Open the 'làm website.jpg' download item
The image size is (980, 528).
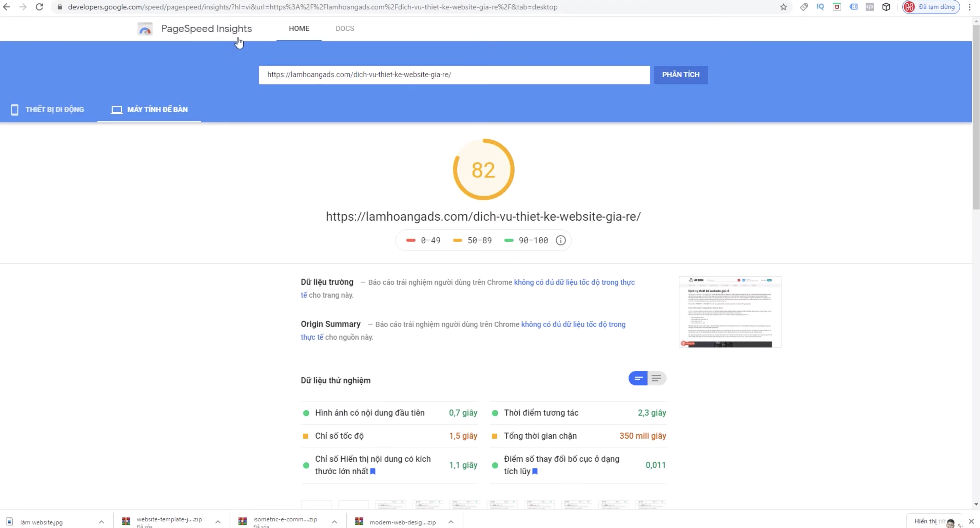point(41,522)
